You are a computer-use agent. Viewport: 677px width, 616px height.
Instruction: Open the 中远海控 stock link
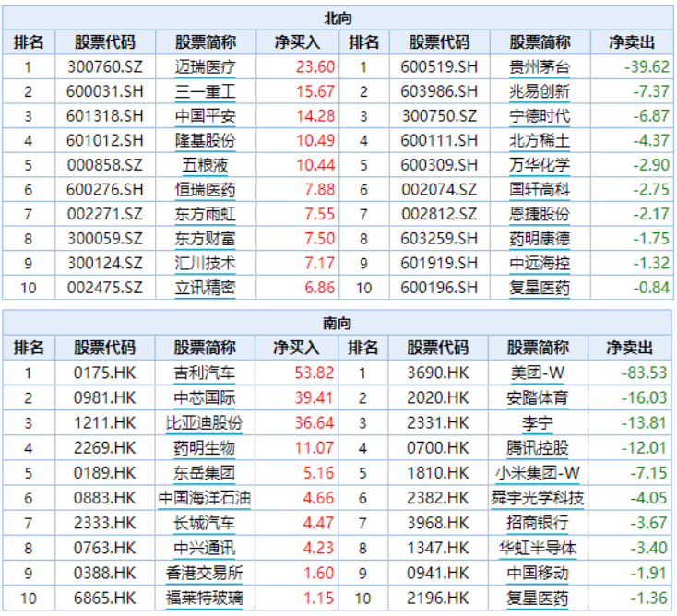pyautogui.click(x=540, y=264)
